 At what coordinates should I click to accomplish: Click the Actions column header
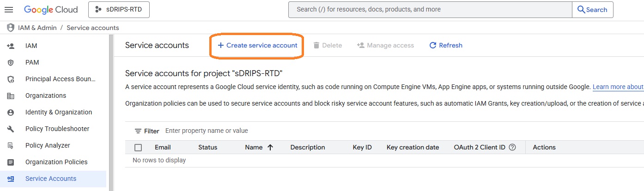[x=544, y=147]
